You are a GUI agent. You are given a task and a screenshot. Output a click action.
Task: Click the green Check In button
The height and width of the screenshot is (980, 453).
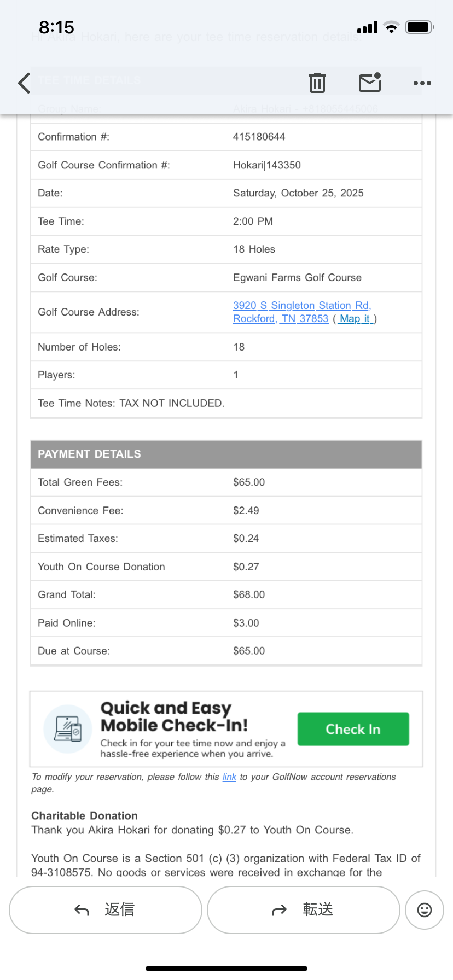353,729
